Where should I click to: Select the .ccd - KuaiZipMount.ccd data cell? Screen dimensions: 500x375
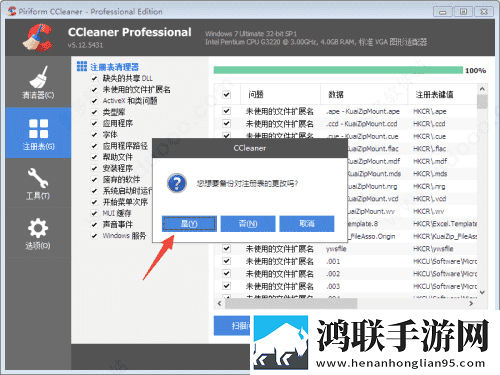click(x=362, y=124)
